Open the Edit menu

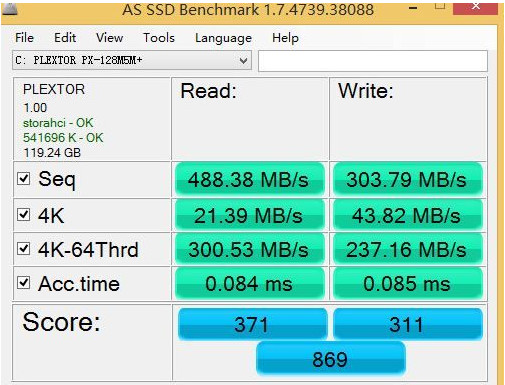pyautogui.click(x=65, y=38)
